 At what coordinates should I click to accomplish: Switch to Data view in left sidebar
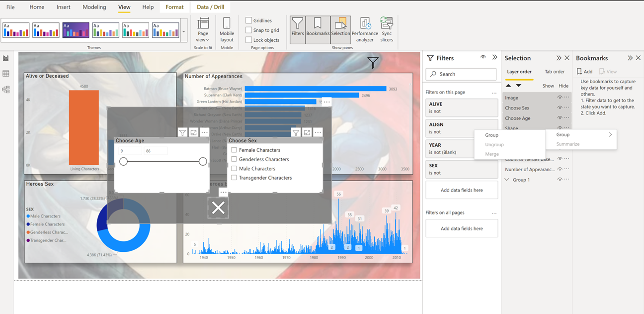tap(6, 74)
